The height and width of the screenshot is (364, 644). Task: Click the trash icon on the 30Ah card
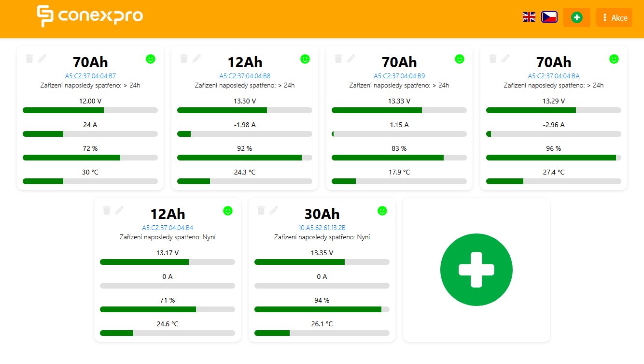[x=261, y=210]
